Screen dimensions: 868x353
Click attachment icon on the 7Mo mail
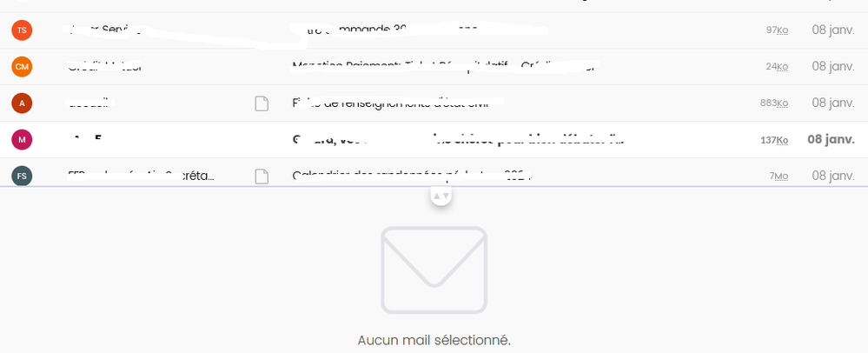click(x=262, y=176)
